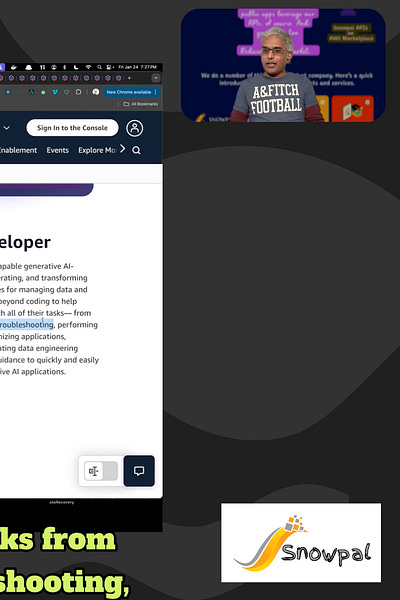Viewport: 400px width, 600px height.
Task: Click Sign In to the Console
Action: pyautogui.click(x=72, y=128)
